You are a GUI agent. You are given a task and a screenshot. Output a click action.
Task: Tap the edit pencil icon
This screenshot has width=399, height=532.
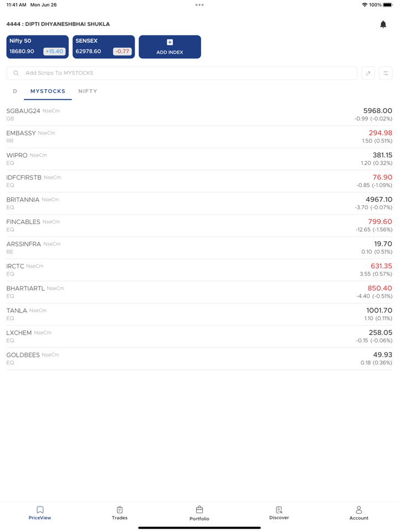pos(368,73)
